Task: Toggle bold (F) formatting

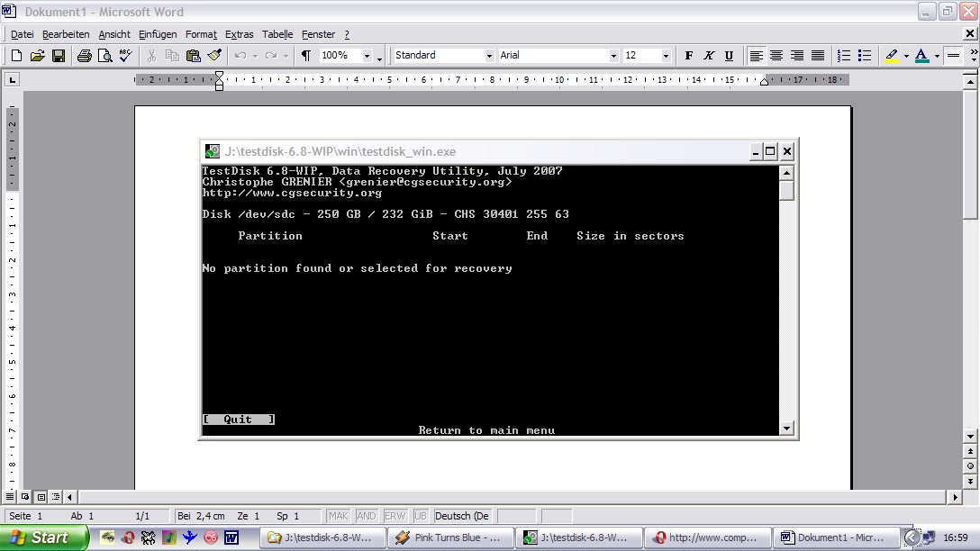Action: pos(688,56)
